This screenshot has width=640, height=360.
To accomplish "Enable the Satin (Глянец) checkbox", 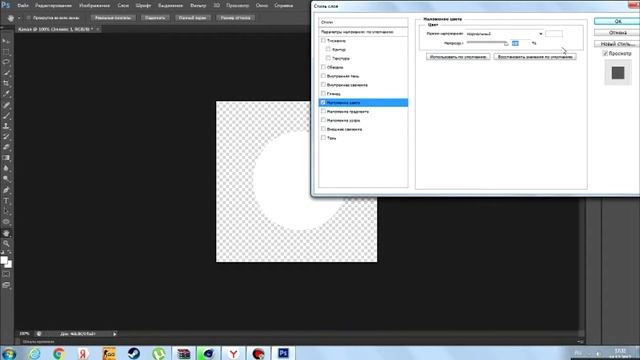I will tap(323, 93).
